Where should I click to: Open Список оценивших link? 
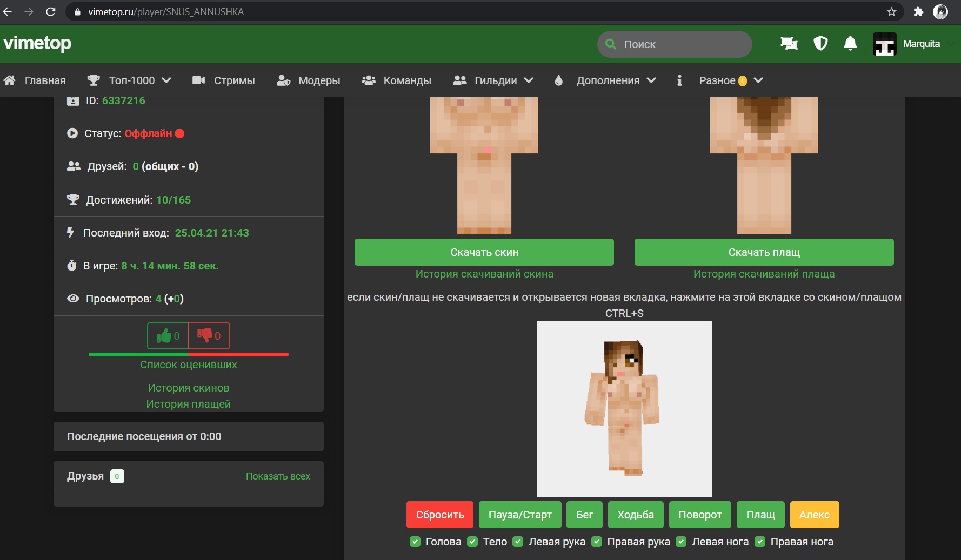pyautogui.click(x=189, y=365)
